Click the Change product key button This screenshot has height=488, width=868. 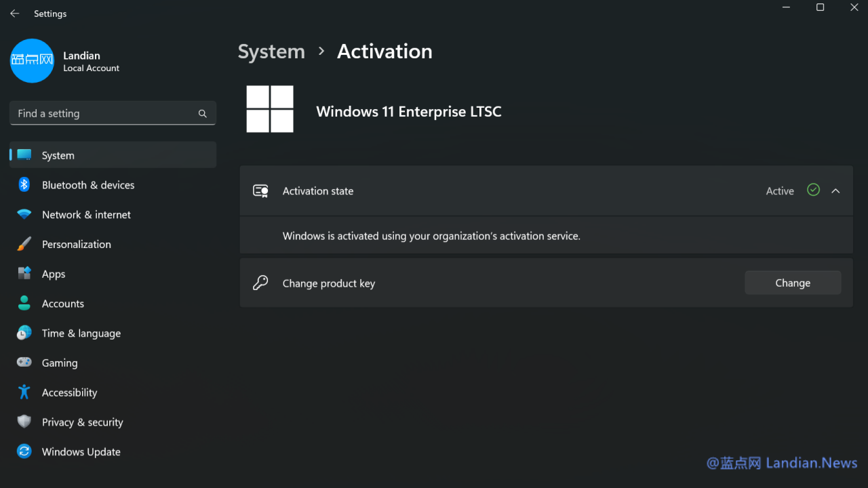tap(793, 283)
